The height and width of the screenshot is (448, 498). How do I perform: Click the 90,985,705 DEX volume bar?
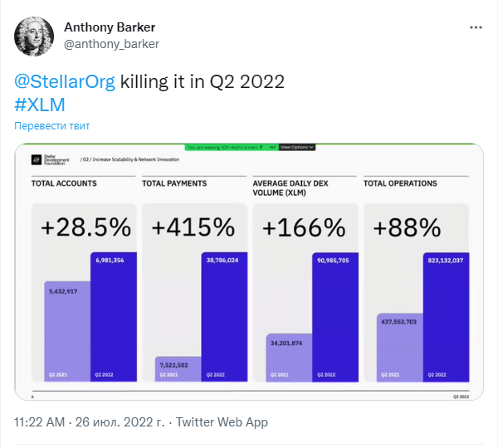335,317
